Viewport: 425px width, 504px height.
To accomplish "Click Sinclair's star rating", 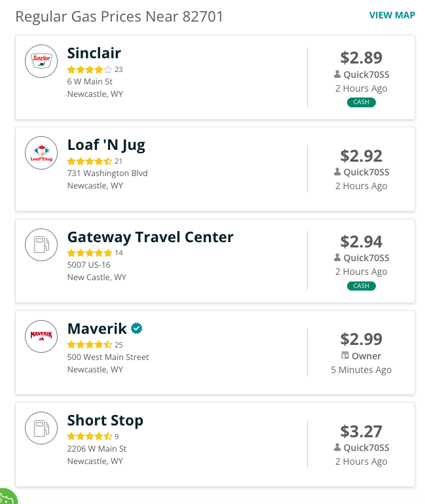I will click(89, 69).
